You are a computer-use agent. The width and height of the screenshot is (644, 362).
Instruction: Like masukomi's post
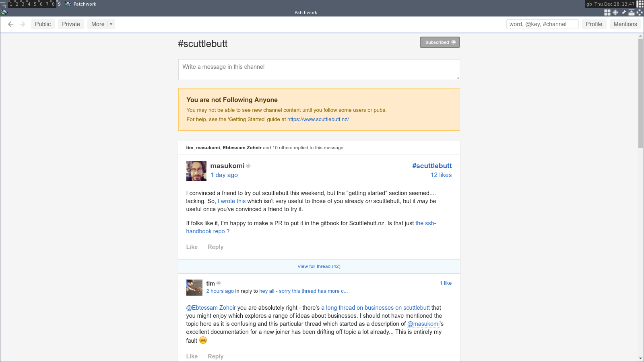[192, 247]
